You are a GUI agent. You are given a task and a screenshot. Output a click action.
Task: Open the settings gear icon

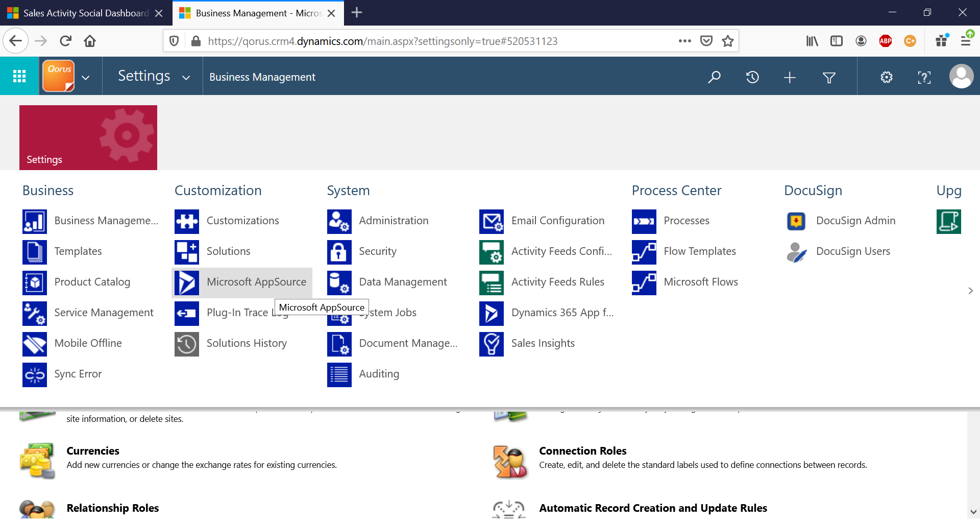[887, 77]
